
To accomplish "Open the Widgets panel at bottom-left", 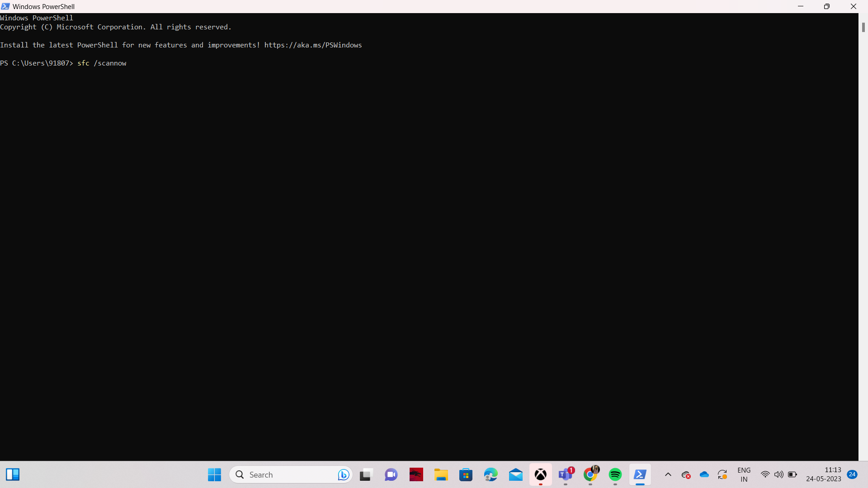I will pos(13,474).
